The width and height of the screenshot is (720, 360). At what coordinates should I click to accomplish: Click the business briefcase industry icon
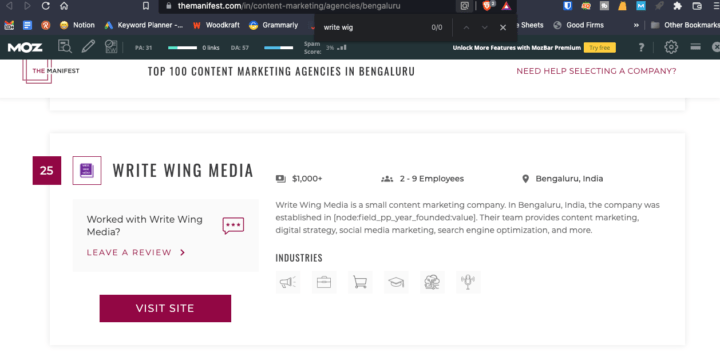[x=324, y=282]
